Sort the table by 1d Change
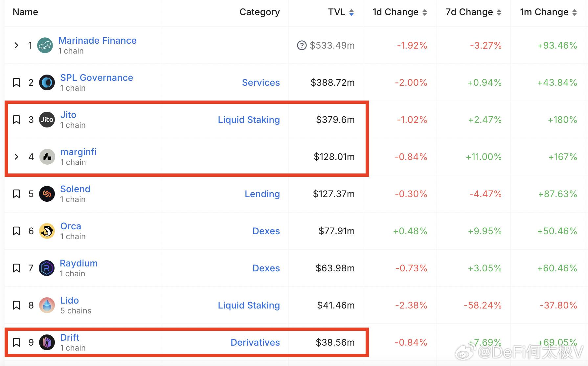The height and width of the screenshot is (366, 588). coord(400,12)
